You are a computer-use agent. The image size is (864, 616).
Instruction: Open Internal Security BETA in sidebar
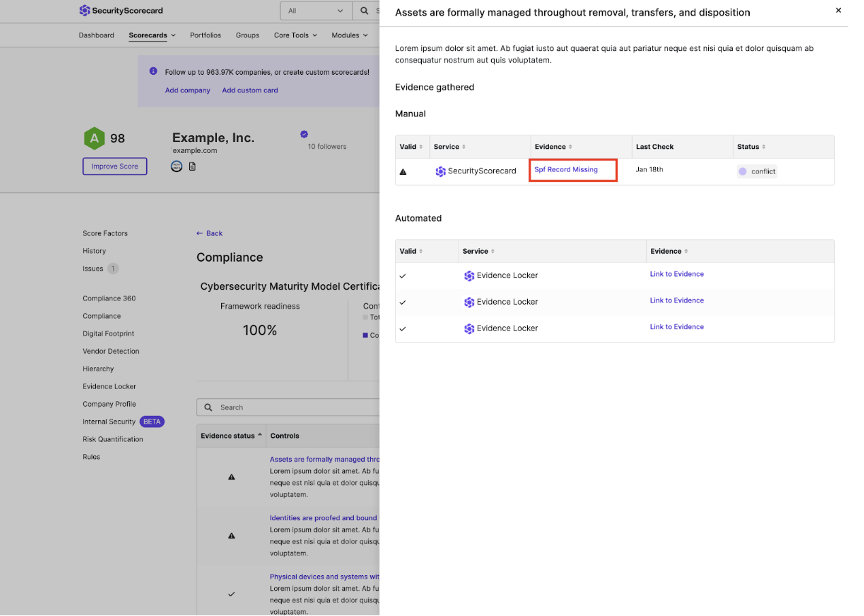(123, 422)
